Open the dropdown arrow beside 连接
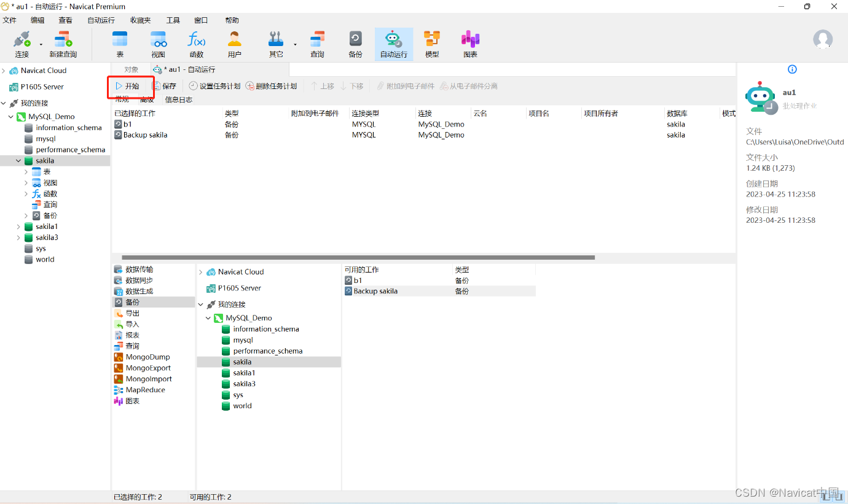 pyautogui.click(x=41, y=44)
